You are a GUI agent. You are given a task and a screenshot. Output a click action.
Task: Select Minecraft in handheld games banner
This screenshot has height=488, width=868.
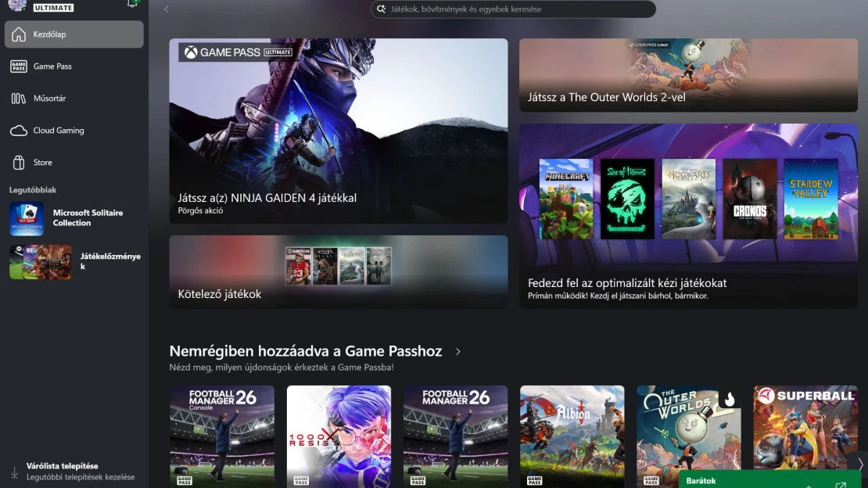(x=565, y=199)
